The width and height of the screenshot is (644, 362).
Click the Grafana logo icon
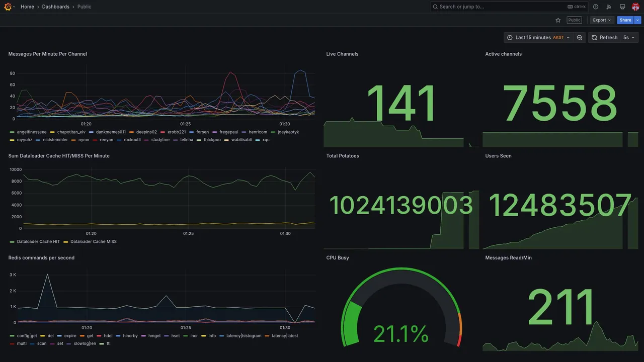point(8,7)
